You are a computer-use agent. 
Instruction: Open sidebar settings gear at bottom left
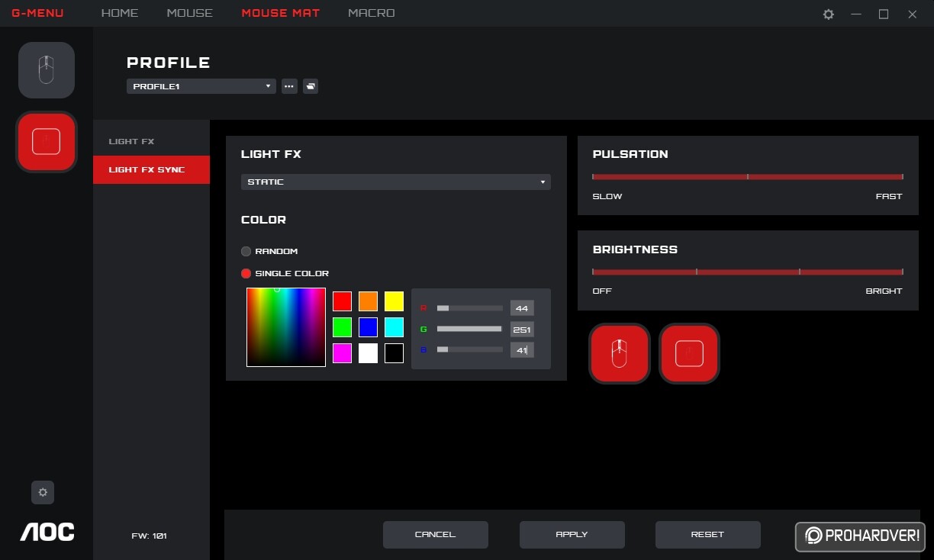(x=43, y=493)
